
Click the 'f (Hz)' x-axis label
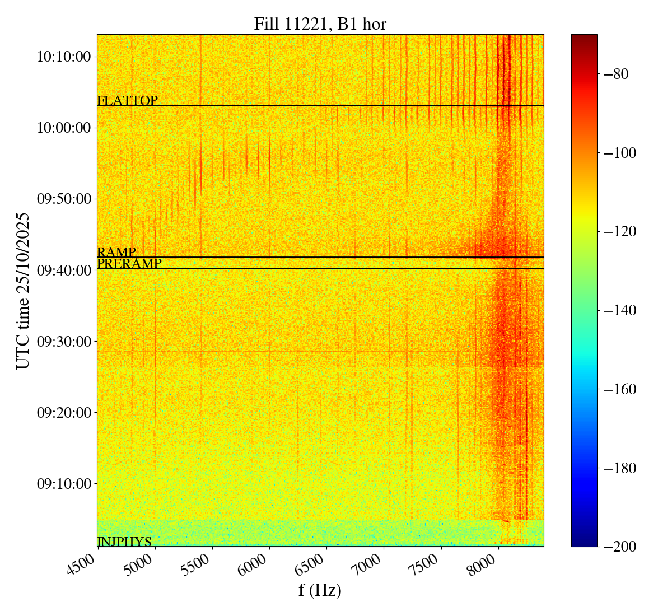click(320, 590)
